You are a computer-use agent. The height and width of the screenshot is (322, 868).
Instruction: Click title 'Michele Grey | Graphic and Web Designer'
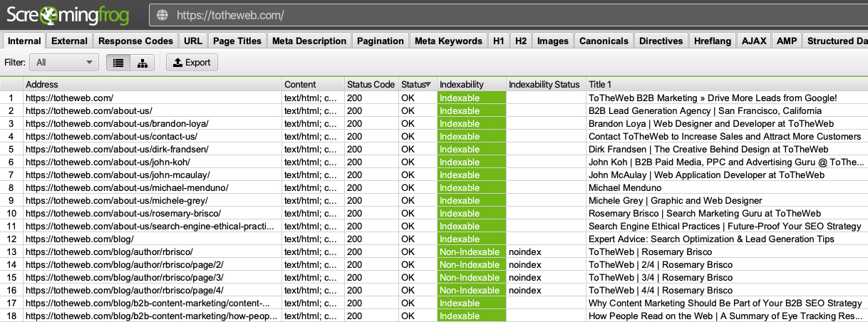675,200
